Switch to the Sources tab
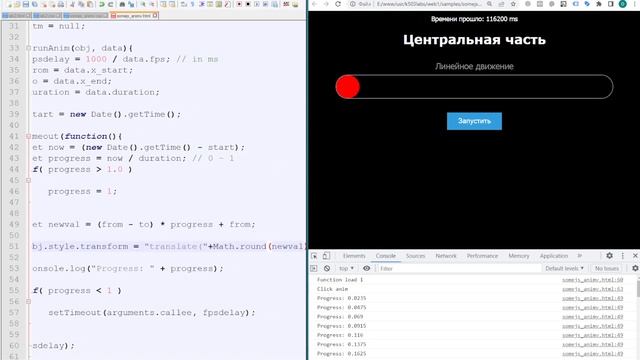640x360 pixels. click(416, 256)
